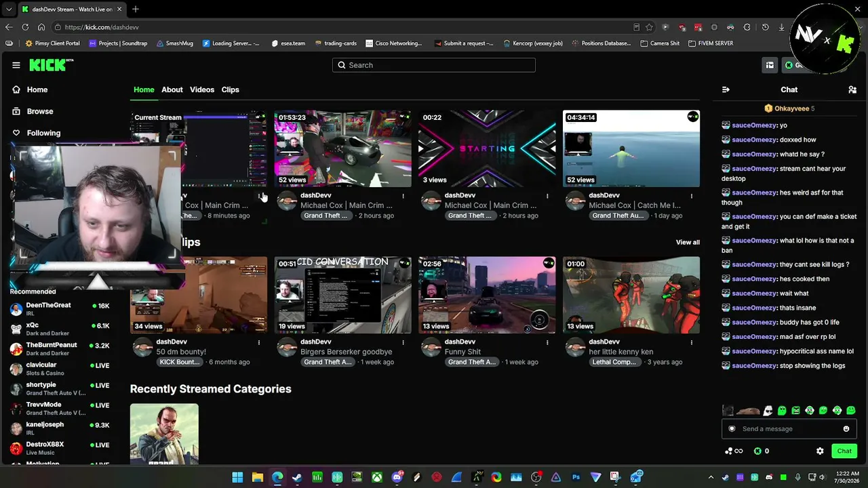Click the Send a message chat field
Screen dimensions: 868x488
789,429
